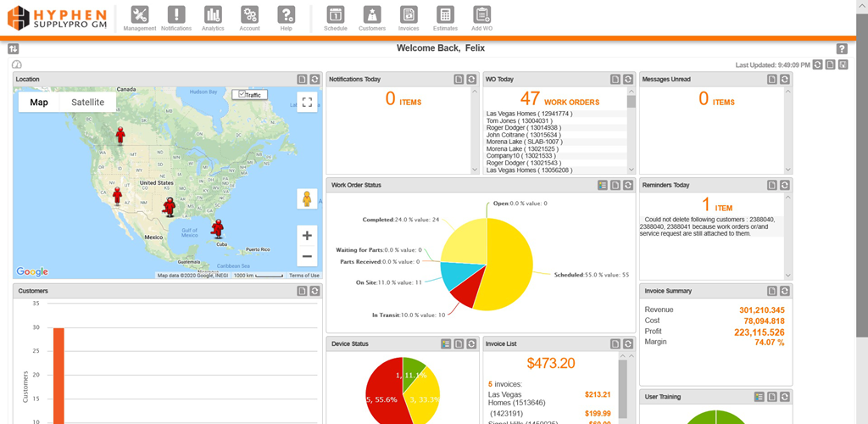Toggle the Work Order Status legend

[603, 185]
